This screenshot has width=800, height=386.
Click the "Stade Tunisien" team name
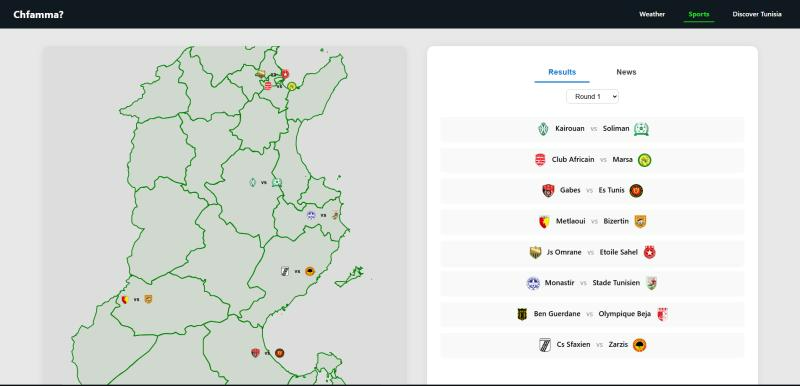click(x=616, y=283)
